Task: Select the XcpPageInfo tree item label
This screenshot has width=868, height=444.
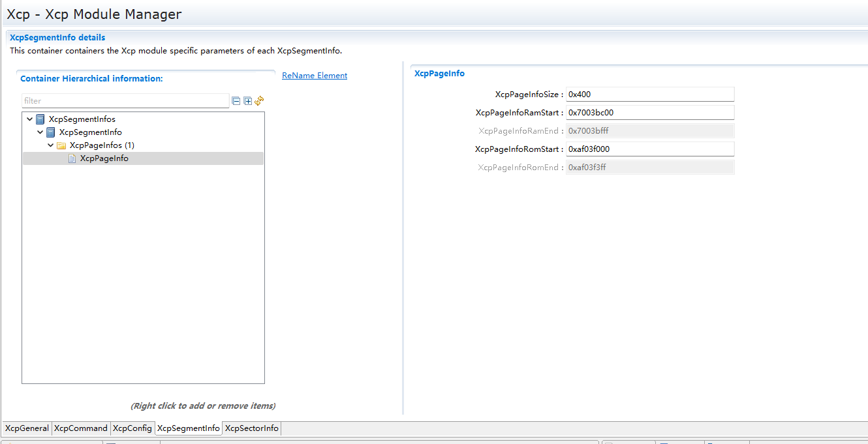Action: click(x=104, y=158)
